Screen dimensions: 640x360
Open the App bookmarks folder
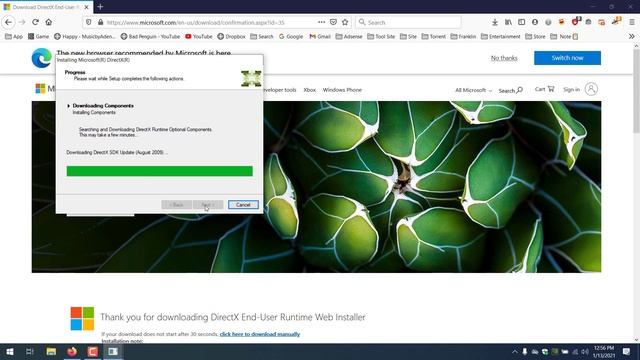tap(13, 36)
